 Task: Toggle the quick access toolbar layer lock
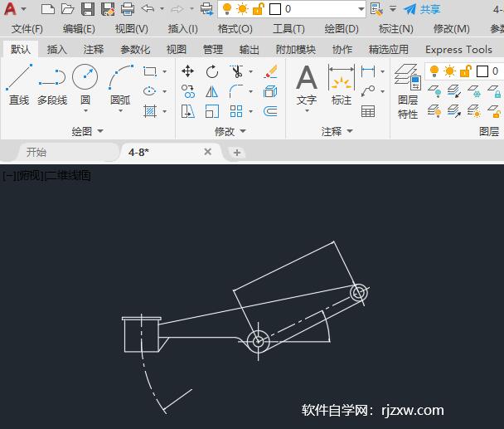click(258, 9)
